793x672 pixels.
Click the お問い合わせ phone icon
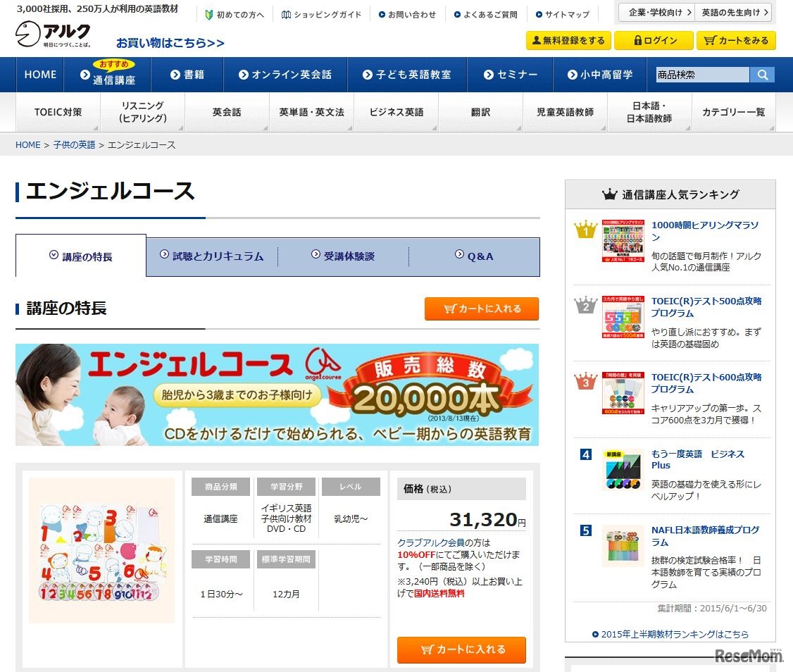click(382, 14)
